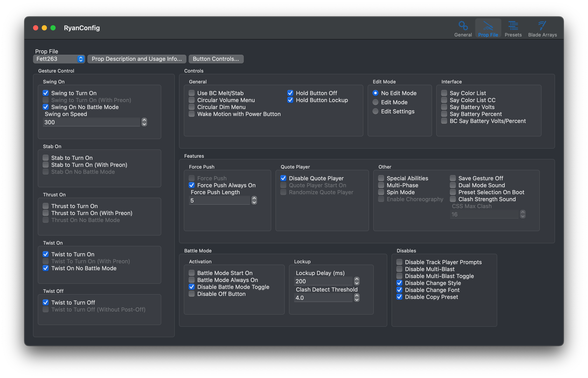
Task: Click the Force Push Length input field
Action: click(219, 200)
